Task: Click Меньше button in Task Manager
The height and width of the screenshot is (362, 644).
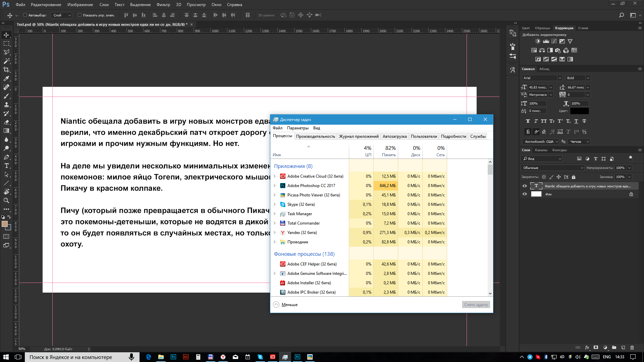Action: [x=286, y=305]
